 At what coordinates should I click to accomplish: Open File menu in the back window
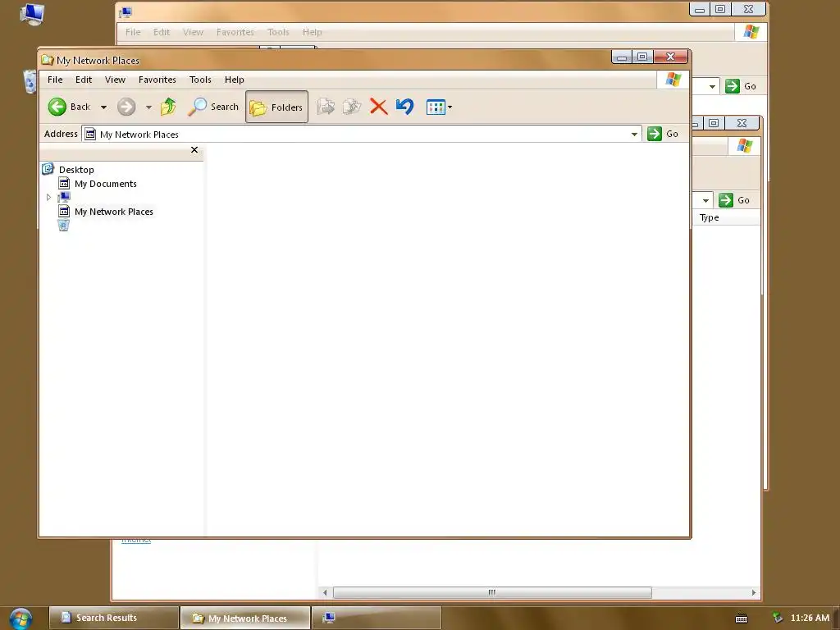133,32
